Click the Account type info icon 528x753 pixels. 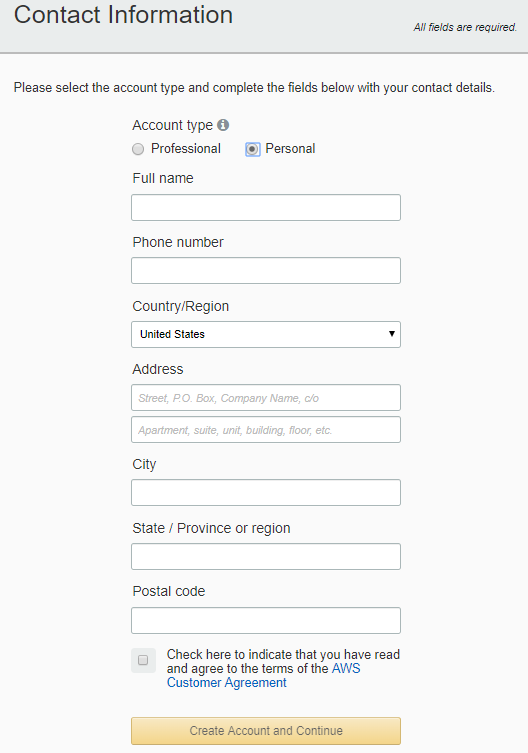[223, 125]
